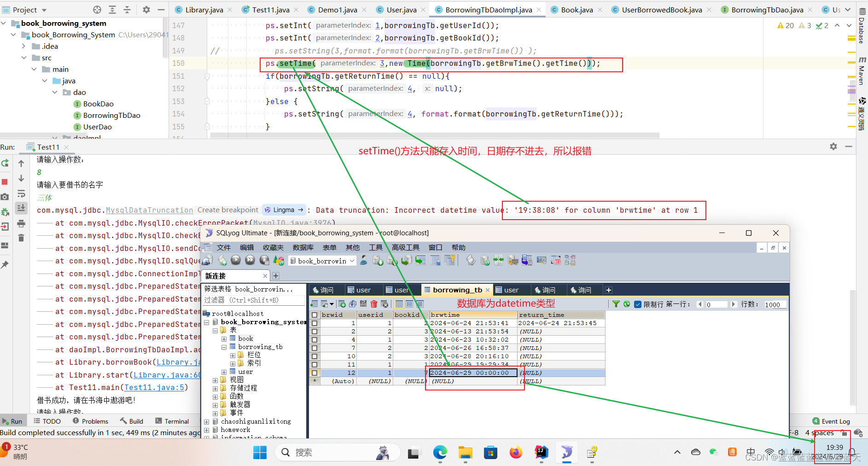Select grid view mode in SQLyog
This screenshot has width=868, height=466.
point(399,304)
